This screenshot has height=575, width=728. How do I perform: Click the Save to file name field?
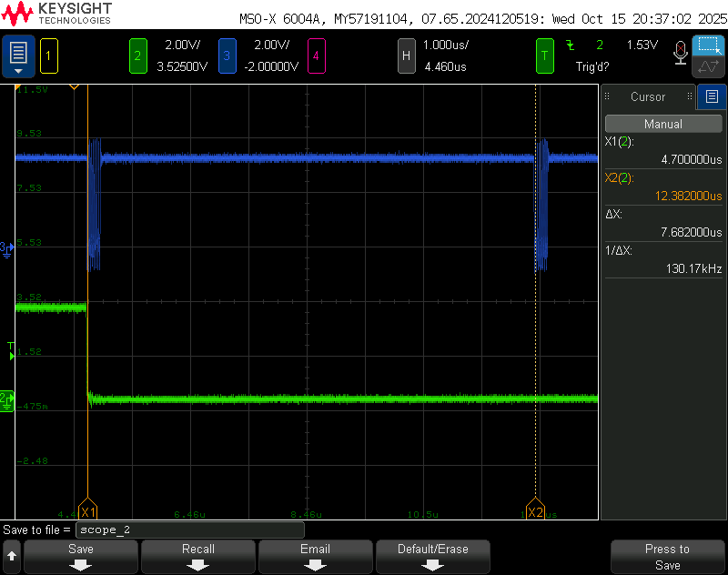click(190, 530)
